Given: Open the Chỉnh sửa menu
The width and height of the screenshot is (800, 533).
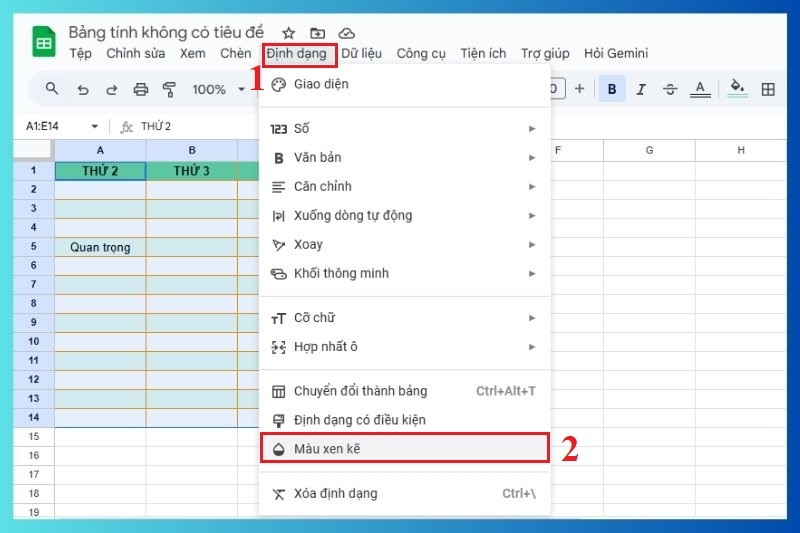Looking at the screenshot, I should 136,54.
